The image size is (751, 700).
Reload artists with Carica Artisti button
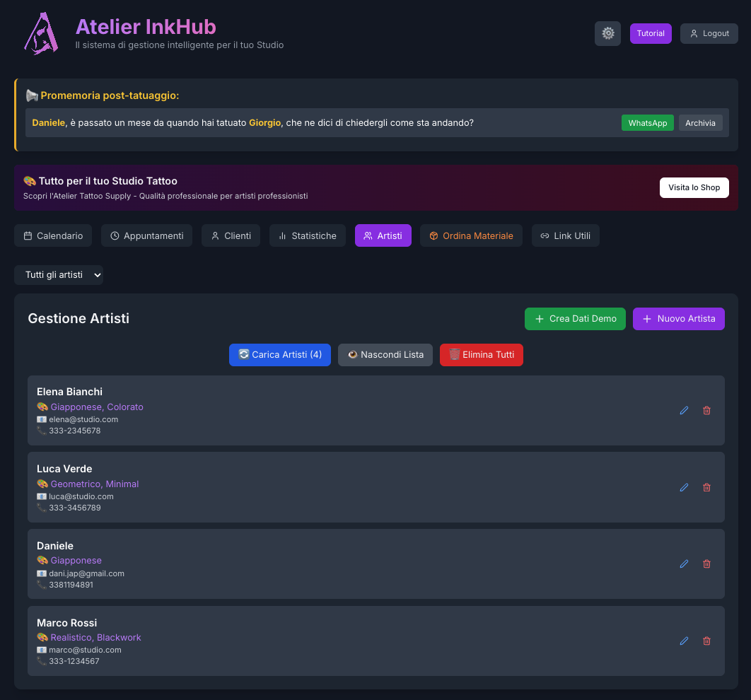280,354
